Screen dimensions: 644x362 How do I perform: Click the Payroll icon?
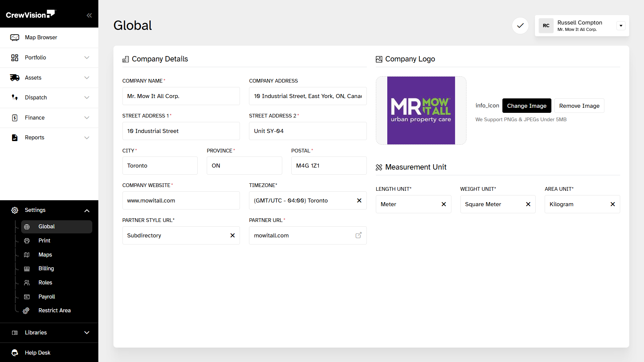(x=27, y=297)
